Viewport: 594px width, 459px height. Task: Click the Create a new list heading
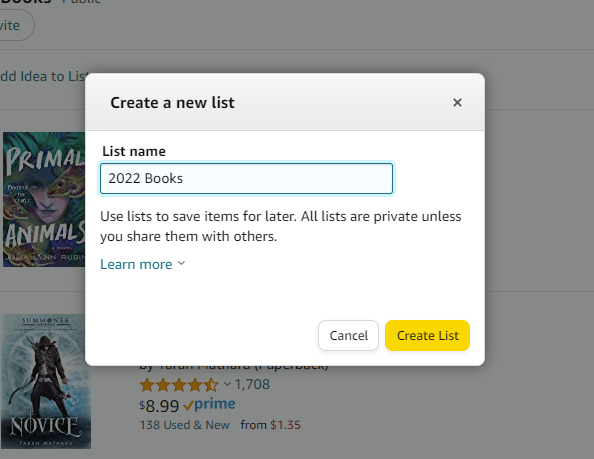click(x=172, y=103)
